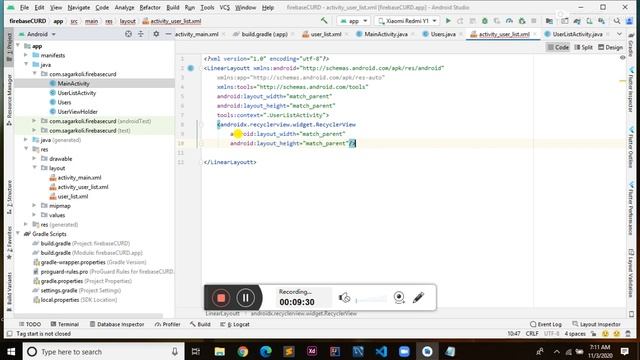Expand the values folder
Image resolution: width=640 pixels, height=360 pixels.
pyautogui.click(x=34, y=215)
